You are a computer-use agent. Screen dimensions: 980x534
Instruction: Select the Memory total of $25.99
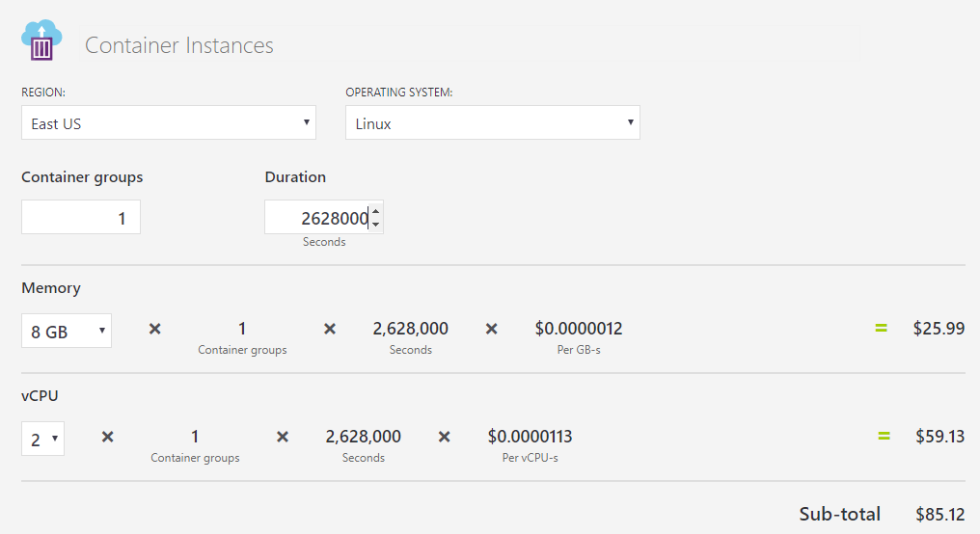coord(939,328)
